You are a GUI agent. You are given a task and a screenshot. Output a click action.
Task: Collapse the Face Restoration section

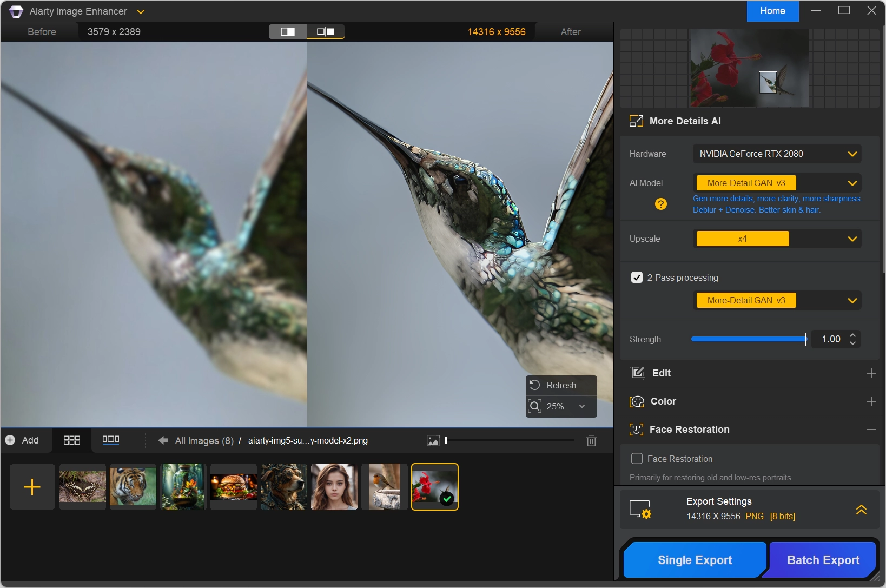(871, 430)
